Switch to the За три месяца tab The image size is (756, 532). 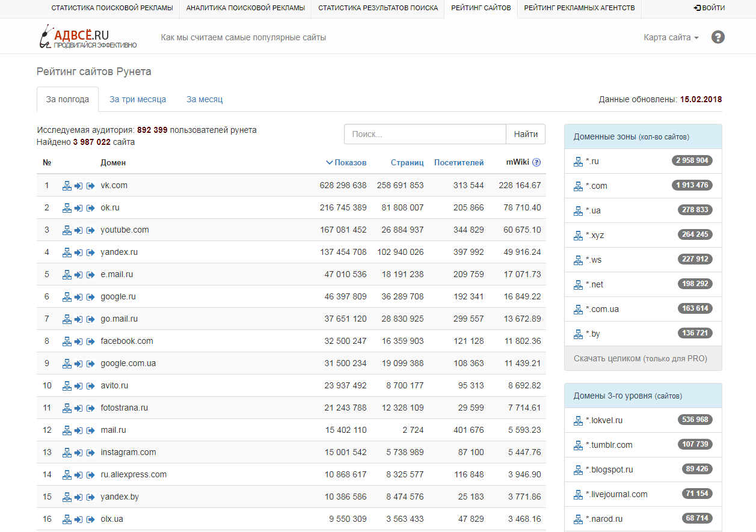[x=138, y=99]
